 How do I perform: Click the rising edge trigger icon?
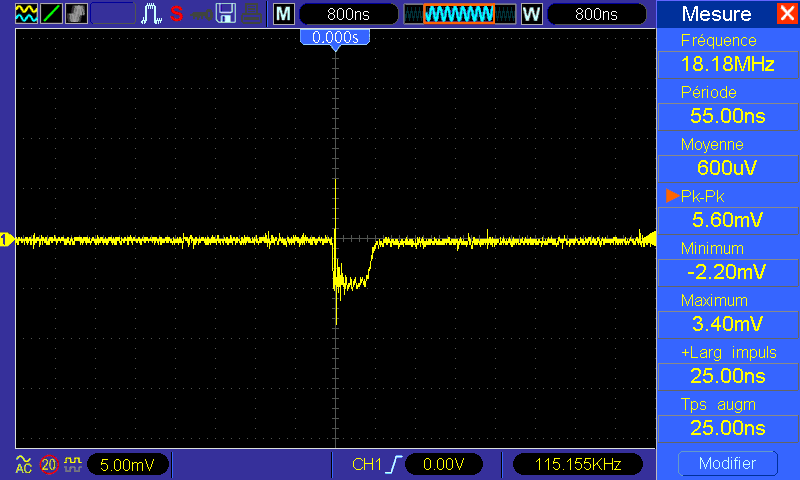click(x=399, y=465)
